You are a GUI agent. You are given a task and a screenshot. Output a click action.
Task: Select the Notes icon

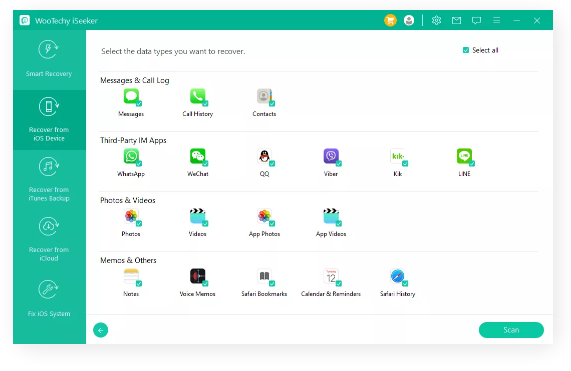tap(131, 276)
